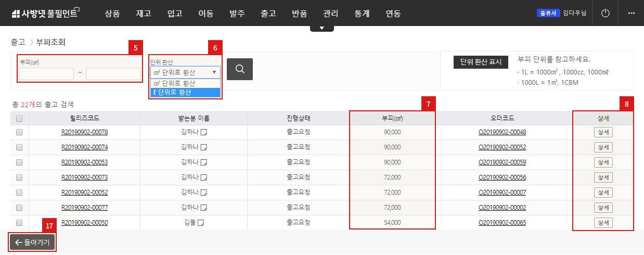
Task: Click memo note icon in R20190902-00077 row
Action: click(x=204, y=208)
